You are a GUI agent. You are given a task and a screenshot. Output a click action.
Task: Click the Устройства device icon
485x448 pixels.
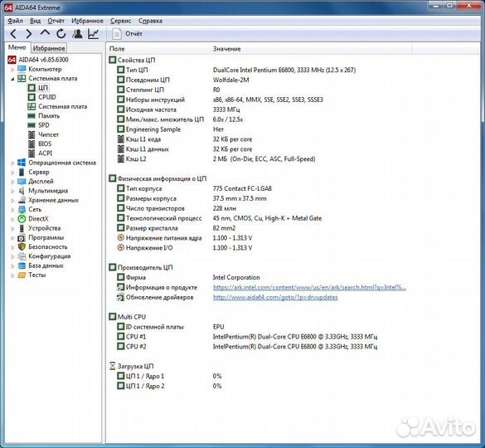(x=22, y=228)
